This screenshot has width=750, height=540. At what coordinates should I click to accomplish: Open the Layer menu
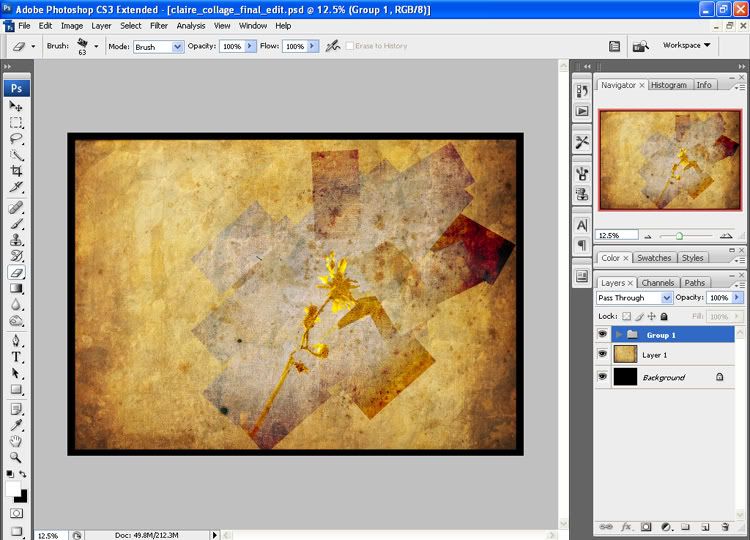point(101,26)
